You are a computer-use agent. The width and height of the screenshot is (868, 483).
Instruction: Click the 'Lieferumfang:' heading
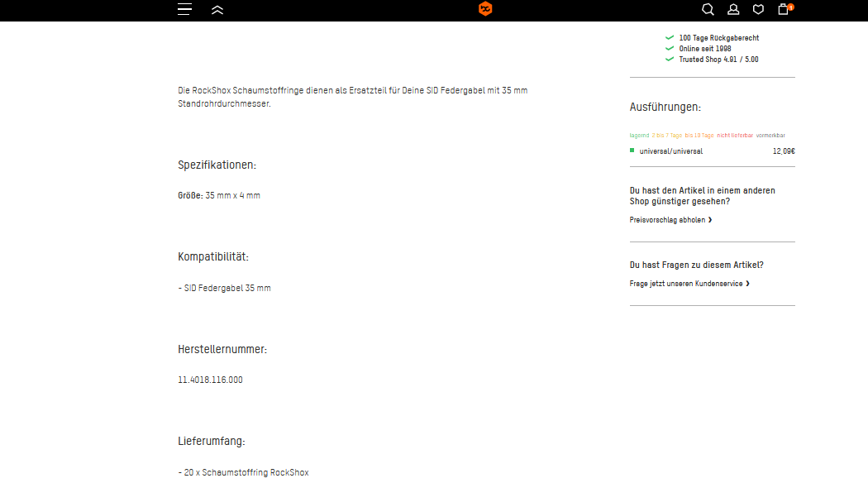click(212, 442)
